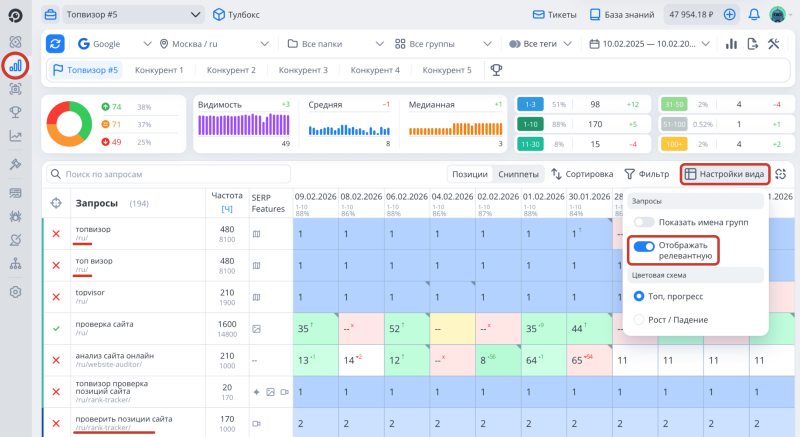800x437 pixels.
Task: Click the blue refresh icon button
Action: [56, 44]
